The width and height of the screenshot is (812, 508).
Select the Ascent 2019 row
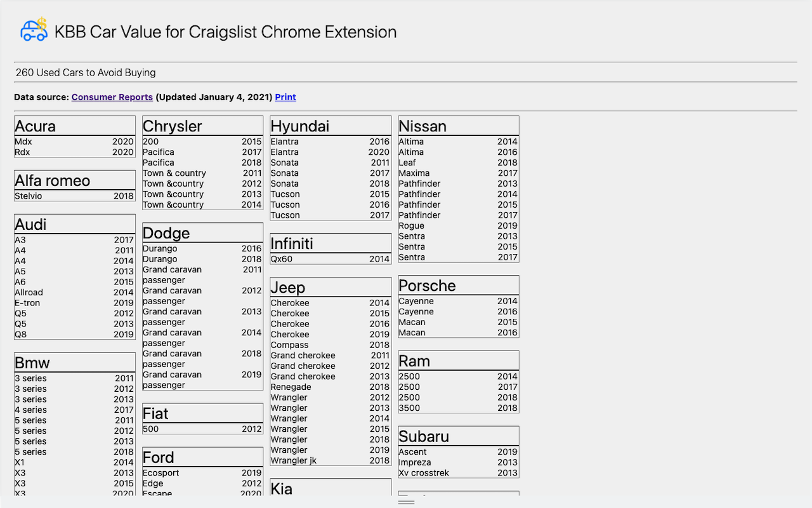click(x=459, y=452)
